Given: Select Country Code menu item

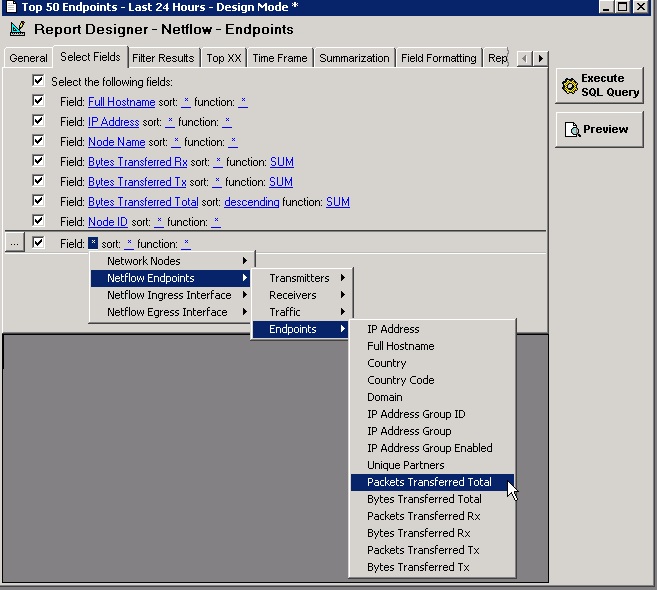Looking at the screenshot, I should (432, 380).
